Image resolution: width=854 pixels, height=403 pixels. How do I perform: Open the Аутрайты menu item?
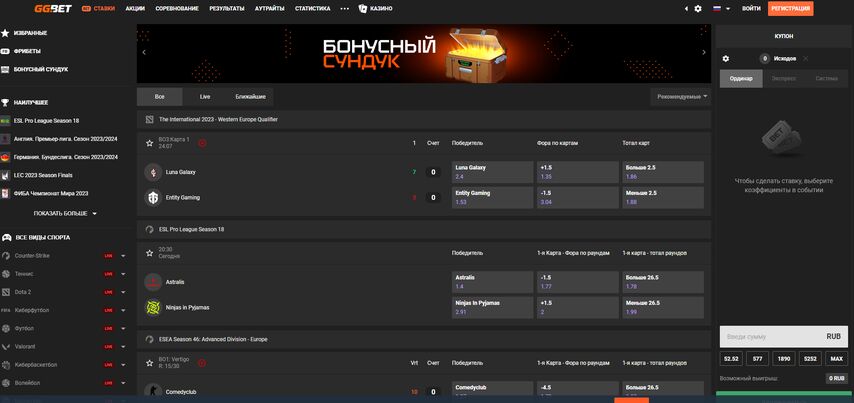(x=270, y=9)
